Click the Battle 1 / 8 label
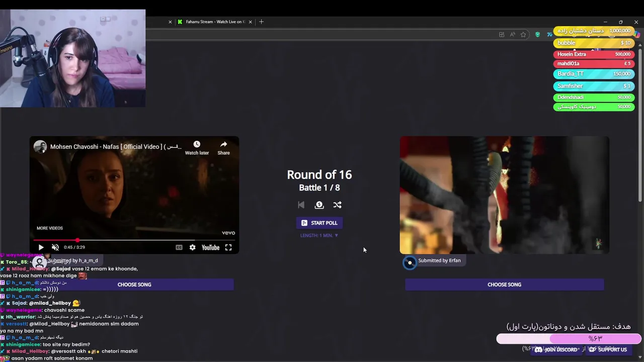 click(319, 188)
